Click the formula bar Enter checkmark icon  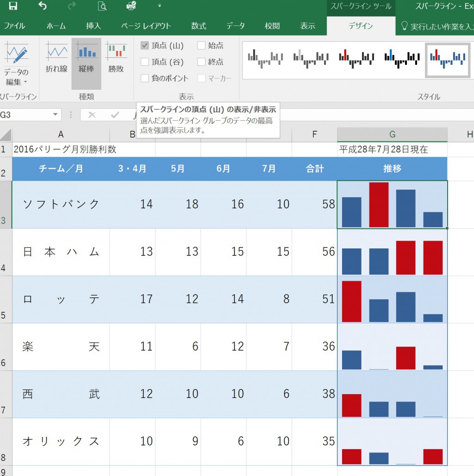[x=115, y=115]
